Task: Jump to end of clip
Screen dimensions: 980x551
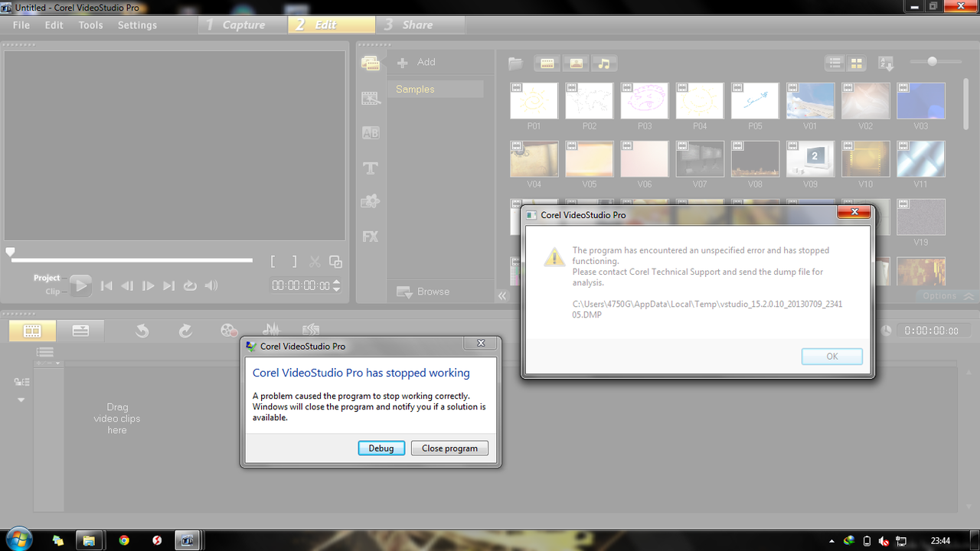Action: 169,285
